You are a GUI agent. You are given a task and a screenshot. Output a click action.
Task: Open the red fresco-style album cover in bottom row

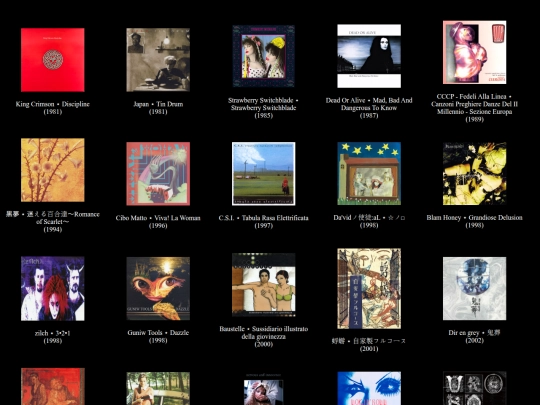(53, 386)
